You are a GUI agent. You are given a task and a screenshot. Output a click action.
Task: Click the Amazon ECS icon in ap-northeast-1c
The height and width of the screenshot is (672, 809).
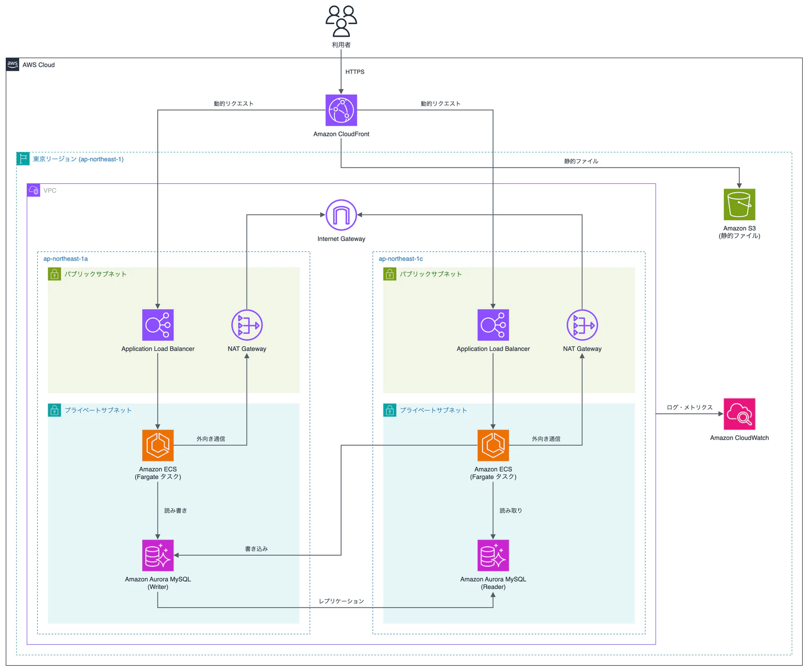coord(493,445)
